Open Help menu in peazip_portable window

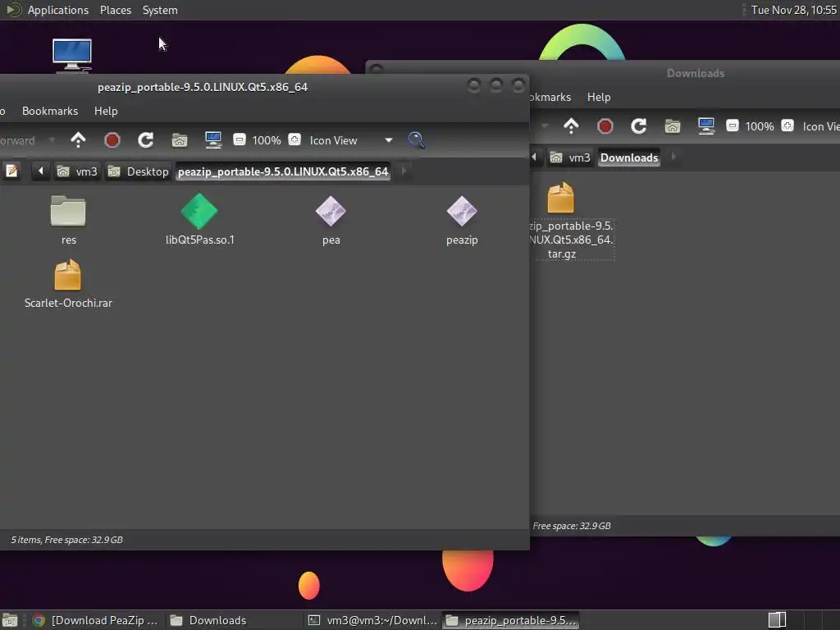tap(106, 111)
